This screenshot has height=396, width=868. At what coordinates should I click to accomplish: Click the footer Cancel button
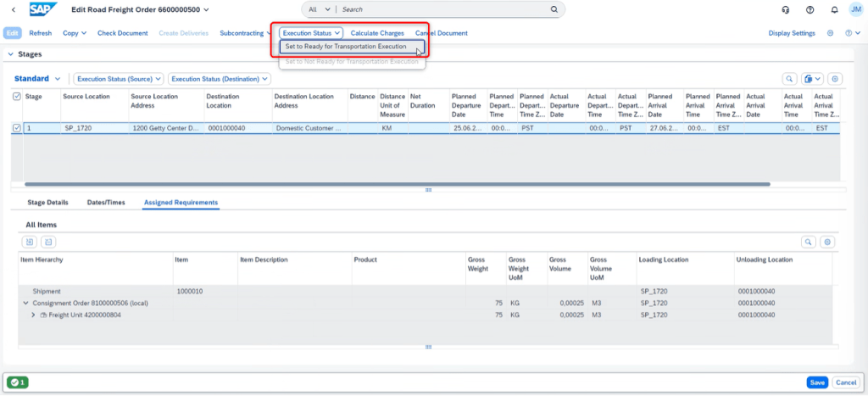click(846, 382)
